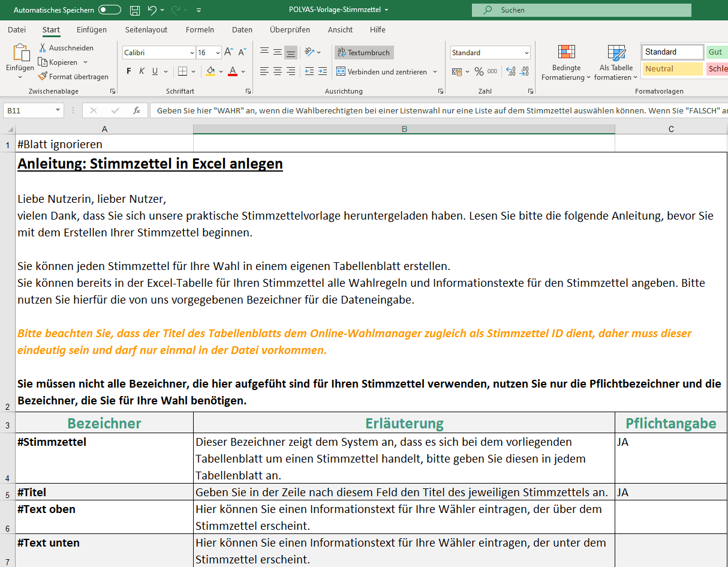This screenshot has width=728, height=567.
Task: Select the yellow Neutral cell style
Action: [x=672, y=69]
